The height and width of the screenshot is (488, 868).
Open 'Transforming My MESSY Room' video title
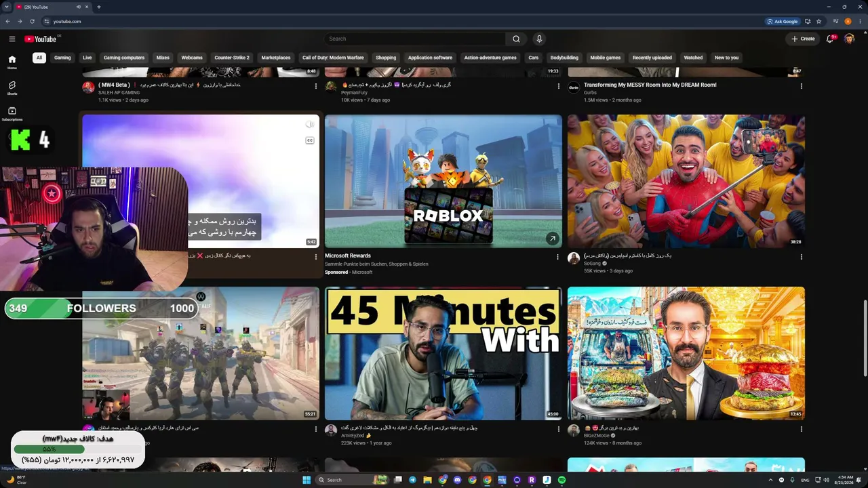[x=650, y=85]
